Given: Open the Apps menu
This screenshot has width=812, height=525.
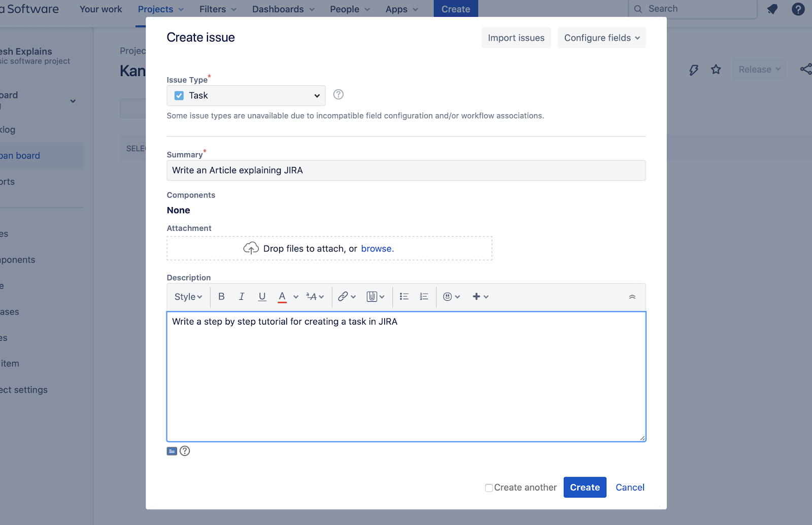Looking at the screenshot, I should (x=402, y=9).
